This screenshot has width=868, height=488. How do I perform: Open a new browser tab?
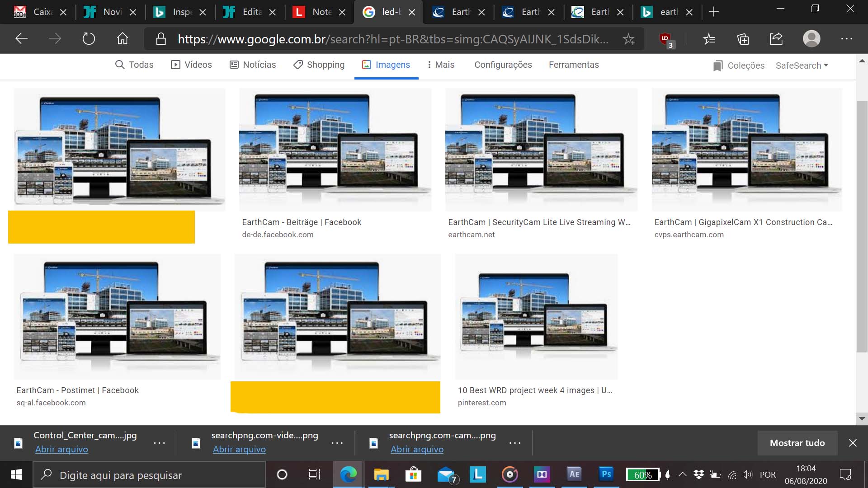coord(713,12)
